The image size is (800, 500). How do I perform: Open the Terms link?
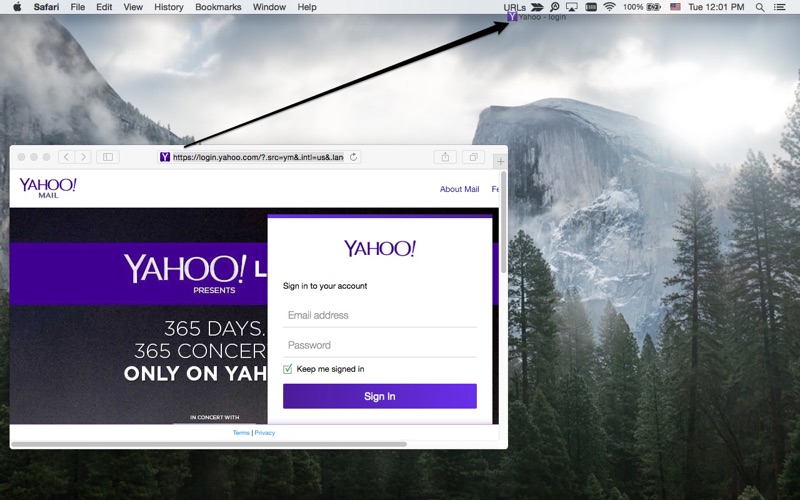pyautogui.click(x=241, y=433)
